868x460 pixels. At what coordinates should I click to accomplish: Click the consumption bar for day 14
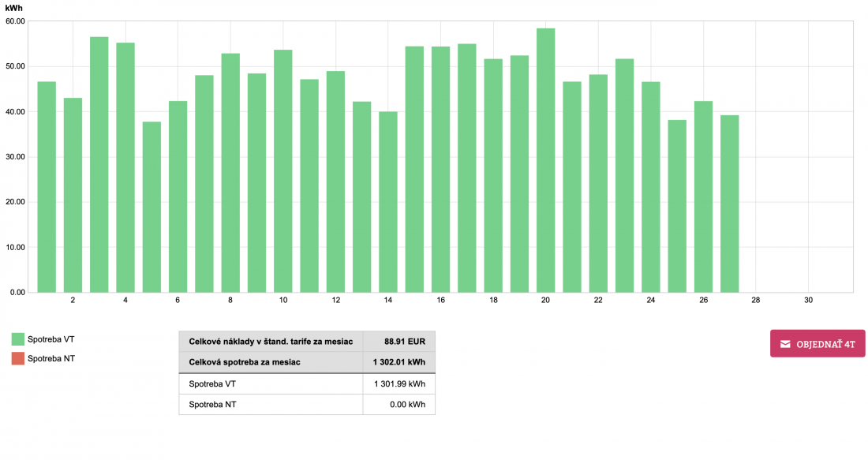(x=388, y=202)
